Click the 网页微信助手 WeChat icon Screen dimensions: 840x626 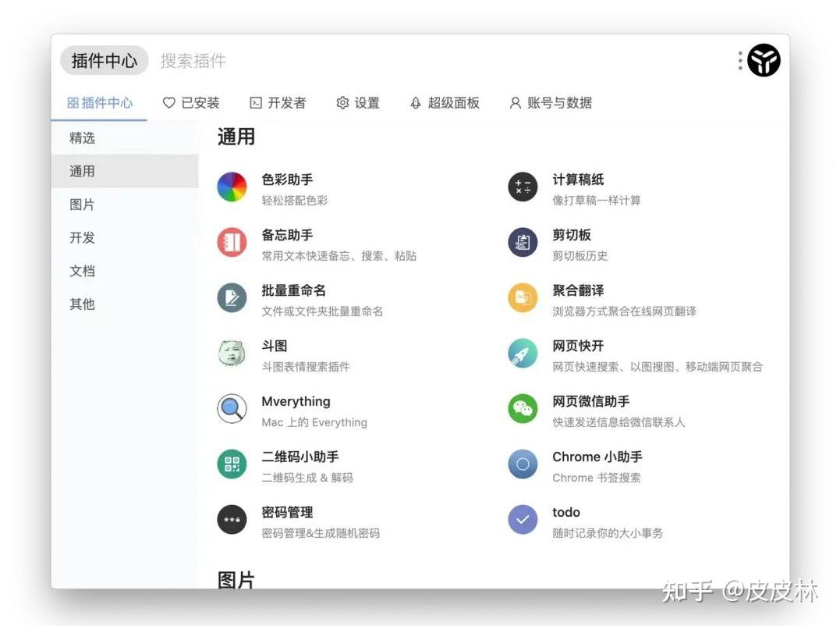pos(522,408)
